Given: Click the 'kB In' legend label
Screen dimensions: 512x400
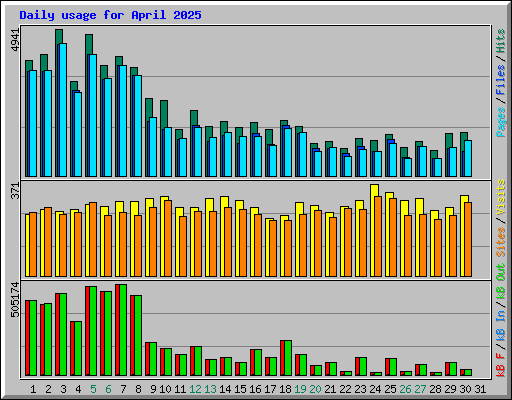Looking at the screenshot, I should tap(500, 327).
